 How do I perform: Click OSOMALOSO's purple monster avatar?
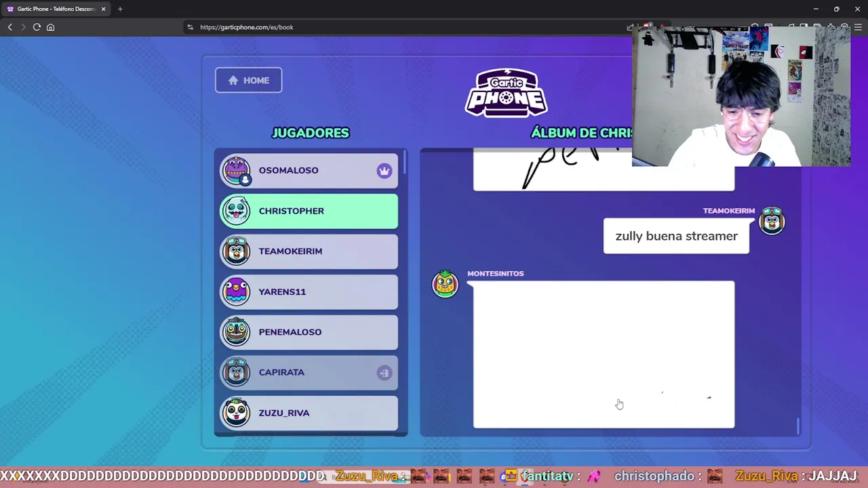click(x=236, y=171)
